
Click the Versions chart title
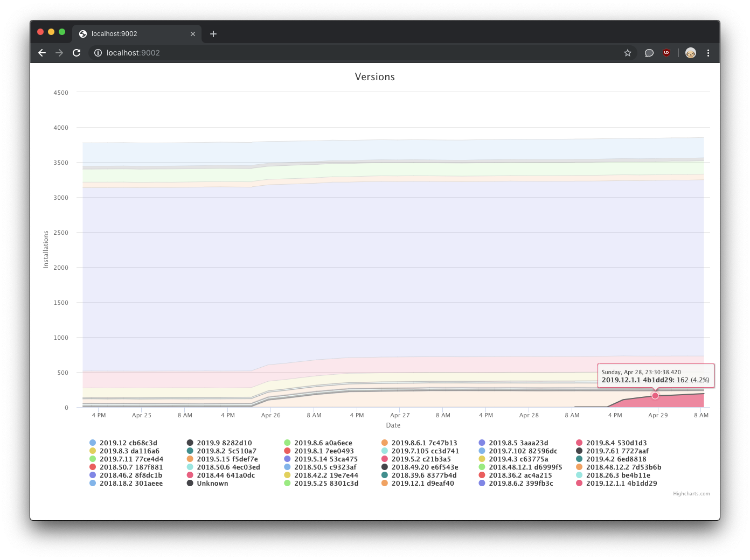[x=375, y=77]
